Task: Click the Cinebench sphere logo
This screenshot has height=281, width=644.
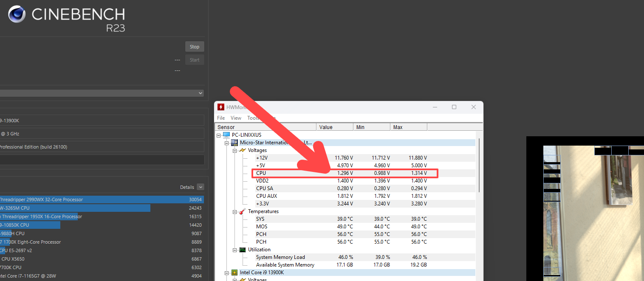Action: coord(17,14)
